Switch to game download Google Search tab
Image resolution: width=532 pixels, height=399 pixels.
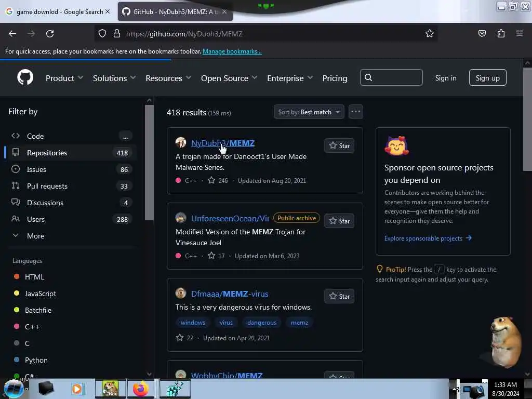(59, 11)
